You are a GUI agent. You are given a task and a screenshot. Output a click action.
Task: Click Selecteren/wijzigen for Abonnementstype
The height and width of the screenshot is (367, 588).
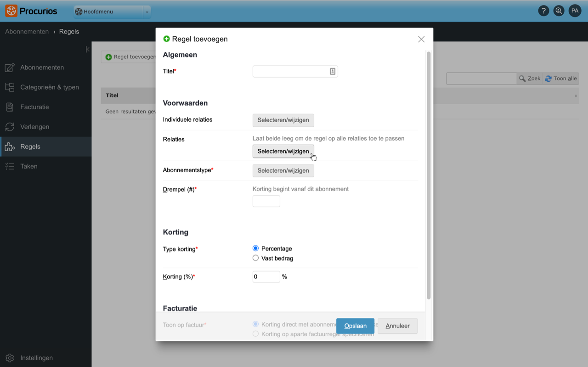[x=283, y=170]
